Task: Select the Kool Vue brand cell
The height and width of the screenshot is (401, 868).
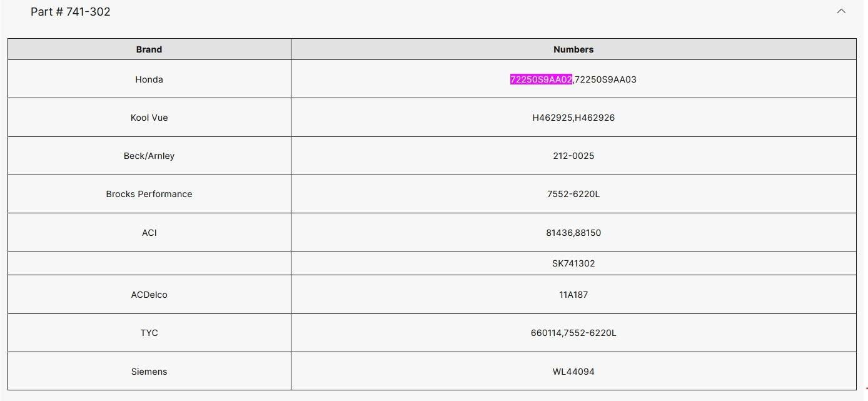Action: (149, 118)
